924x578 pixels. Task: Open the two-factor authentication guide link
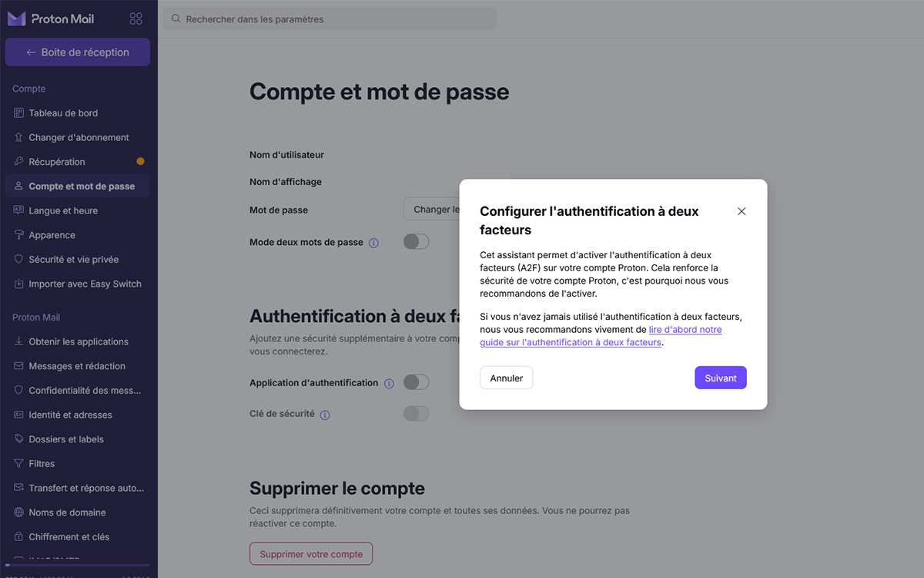pyautogui.click(x=601, y=336)
